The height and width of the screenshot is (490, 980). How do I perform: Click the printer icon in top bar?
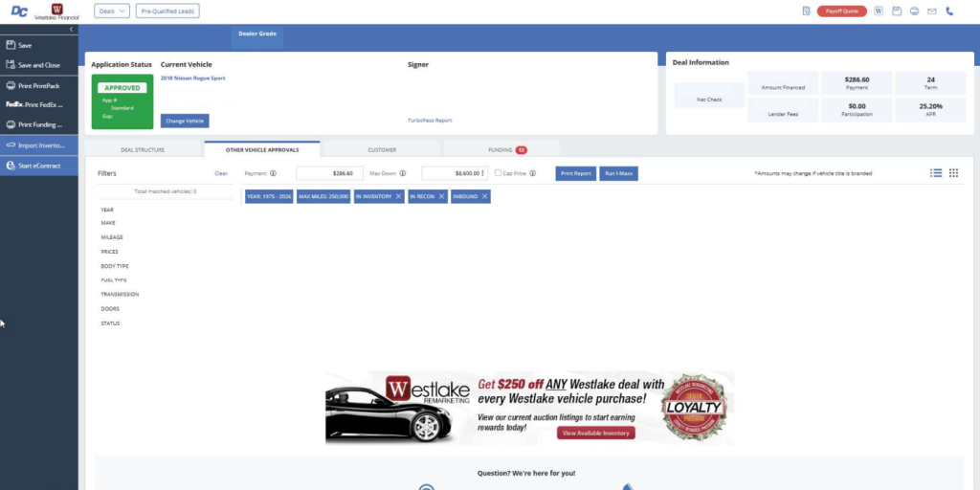point(914,11)
